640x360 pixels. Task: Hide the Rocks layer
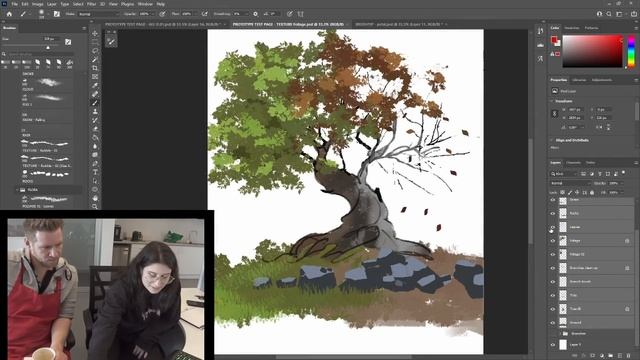tap(553, 213)
